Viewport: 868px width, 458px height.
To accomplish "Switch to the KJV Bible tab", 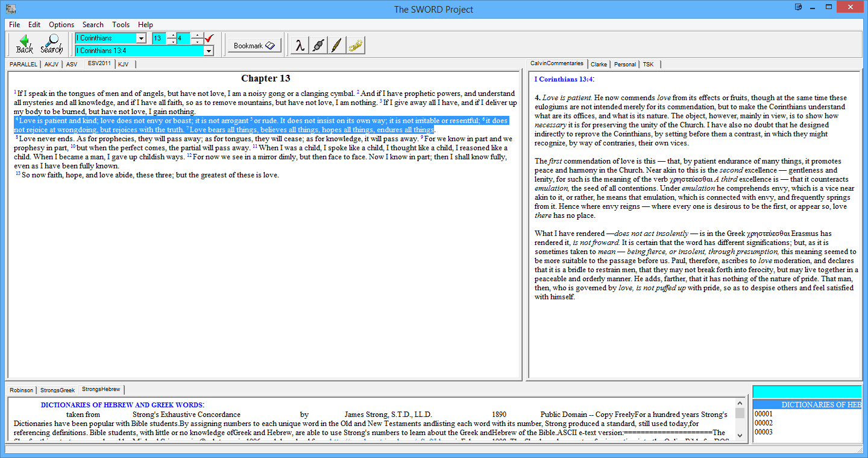I will tap(124, 64).
